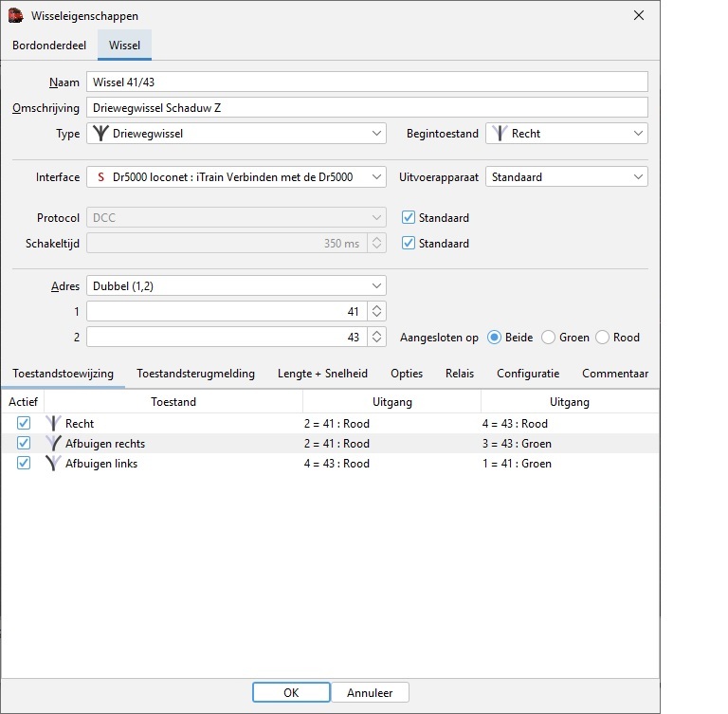Toggle the Standaard checkbox beside Protocol
Viewport: 728px width, 714px height.
click(409, 218)
